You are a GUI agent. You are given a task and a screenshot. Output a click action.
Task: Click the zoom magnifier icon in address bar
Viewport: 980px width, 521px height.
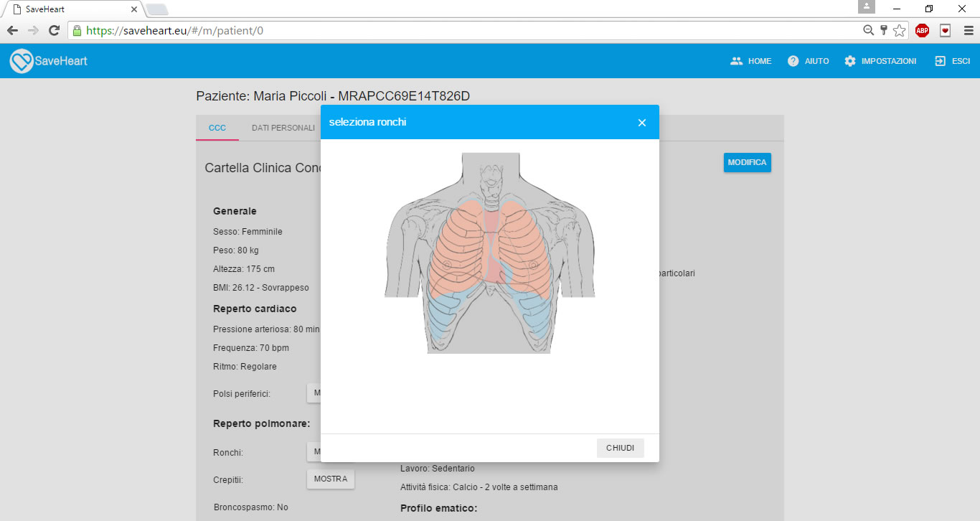868,31
